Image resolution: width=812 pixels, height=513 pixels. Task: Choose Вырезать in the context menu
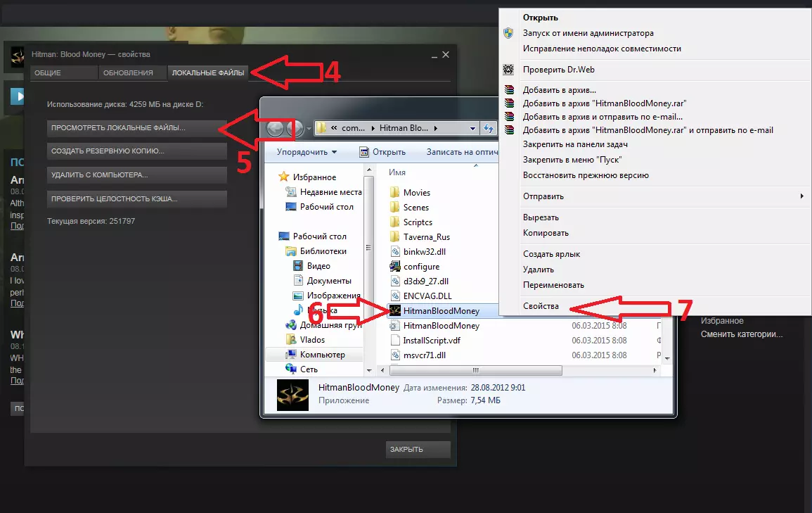(x=541, y=217)
